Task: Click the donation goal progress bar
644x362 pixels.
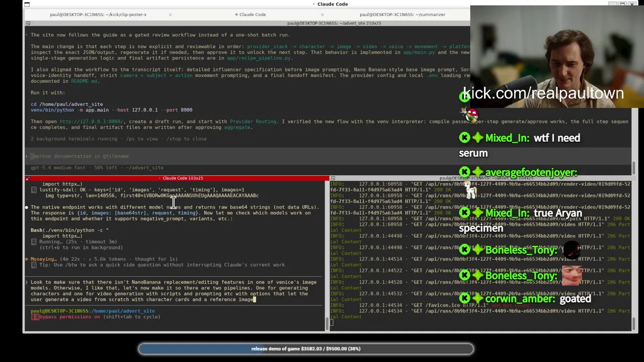Action: click(x=306, y=349)
